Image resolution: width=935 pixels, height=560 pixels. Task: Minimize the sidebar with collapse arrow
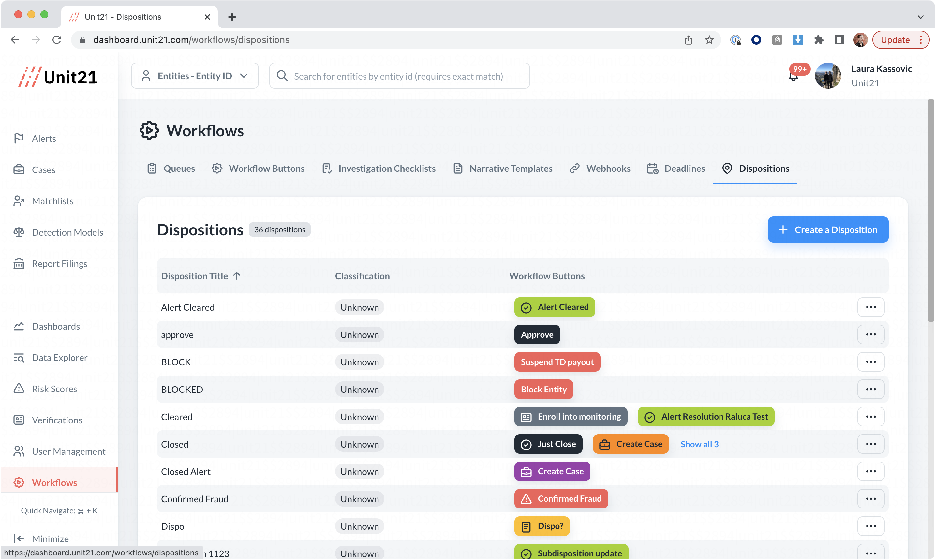(x=19, y=538)
